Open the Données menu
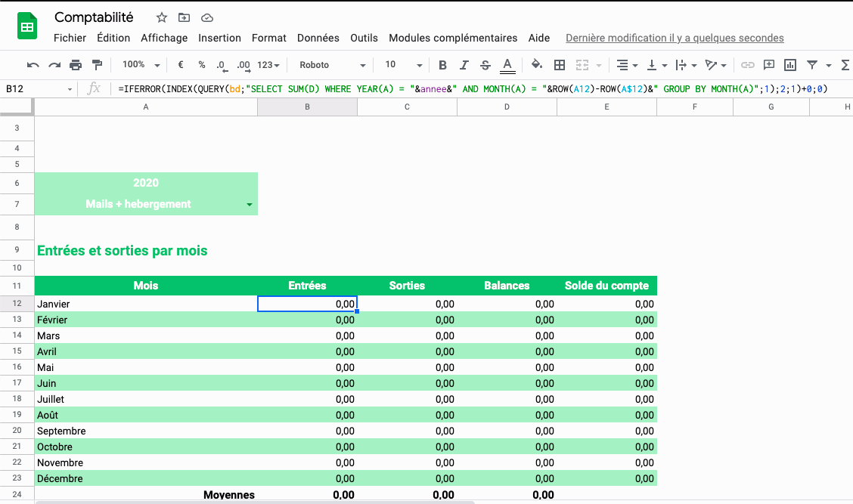 pos(318,38)
